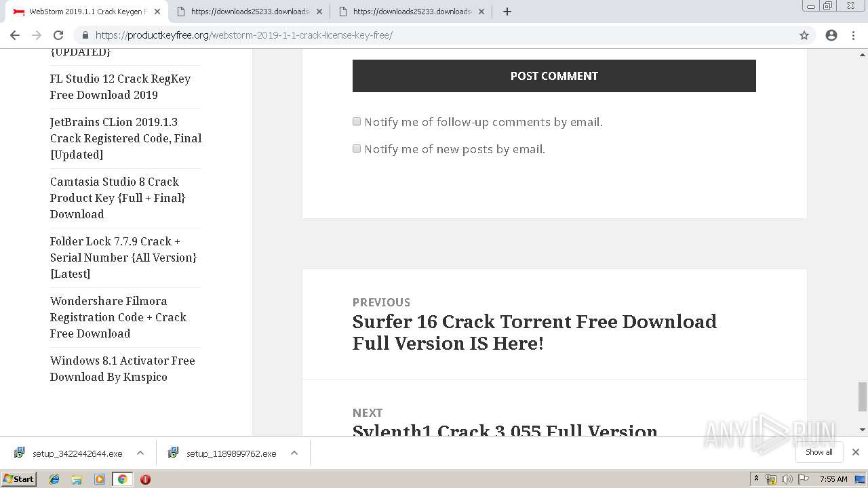Close the WebStorm 2019.1.1 Crack tab
Viewport: 868px width, 488px height.
click(x=157, y=12)
